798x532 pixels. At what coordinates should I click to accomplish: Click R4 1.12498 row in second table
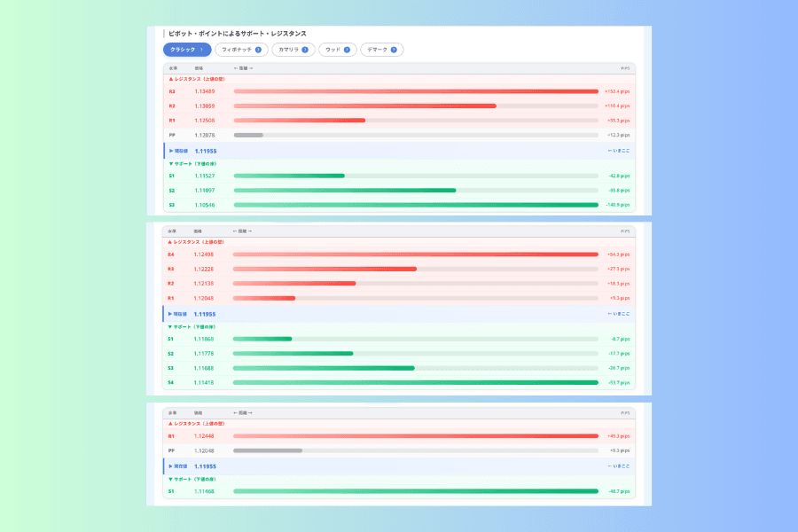click(399, 254)
